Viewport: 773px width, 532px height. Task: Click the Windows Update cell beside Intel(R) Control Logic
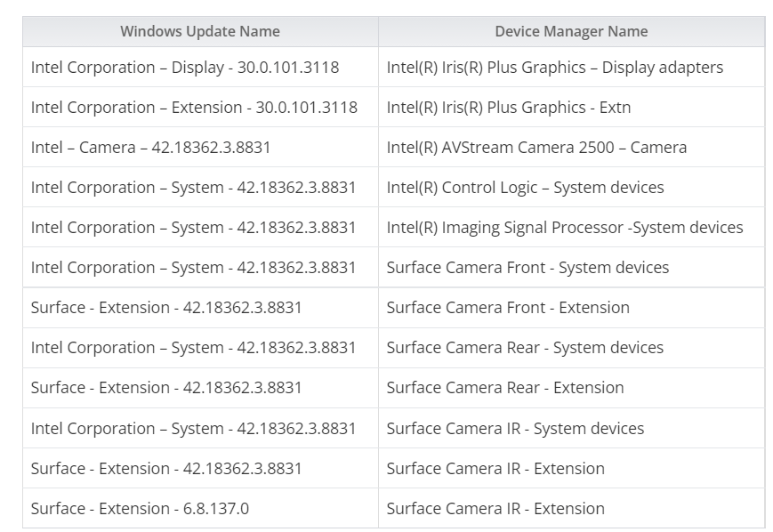point(193,188)
